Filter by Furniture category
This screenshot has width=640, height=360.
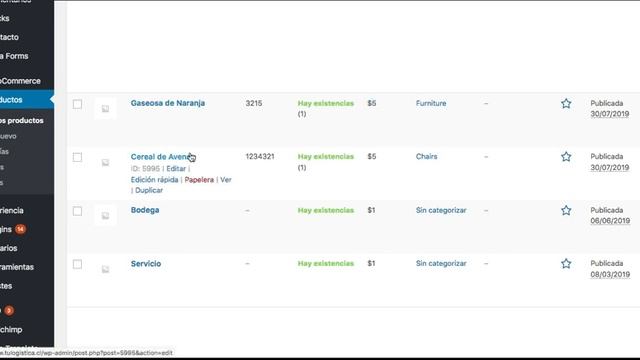[x=431, y=103]
